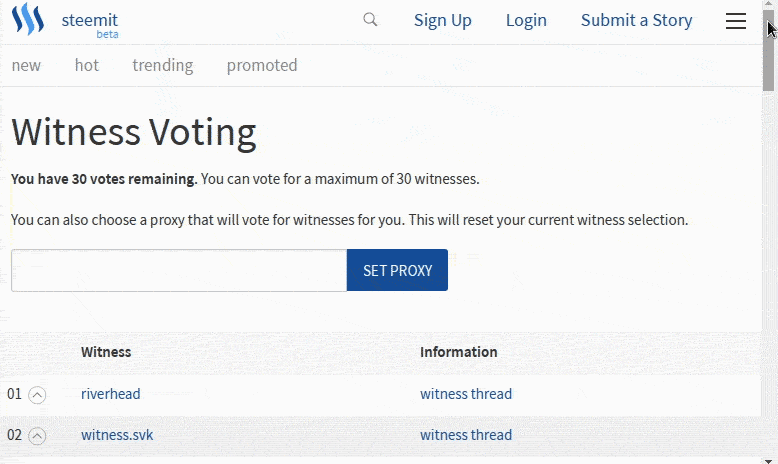Click the Sign Up link

click(x=443, y=20)
